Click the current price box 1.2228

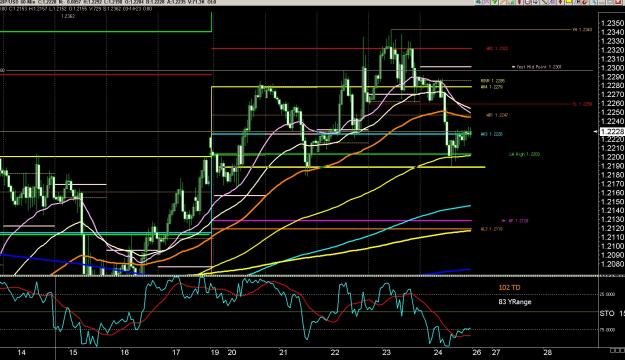(612, 132)
